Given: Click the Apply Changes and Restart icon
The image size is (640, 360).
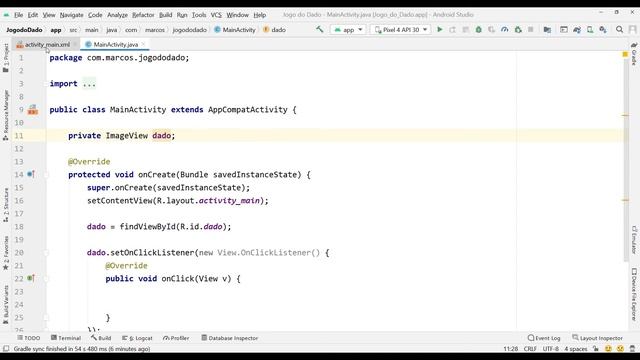Looking at the screenshot, I should tap(453, 29).
